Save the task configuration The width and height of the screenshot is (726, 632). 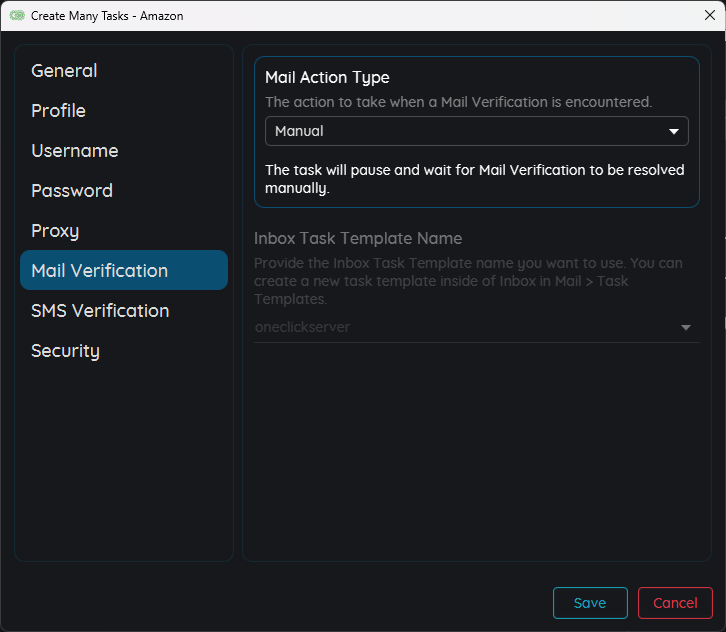pyautogui.click(x=590, y=603)
